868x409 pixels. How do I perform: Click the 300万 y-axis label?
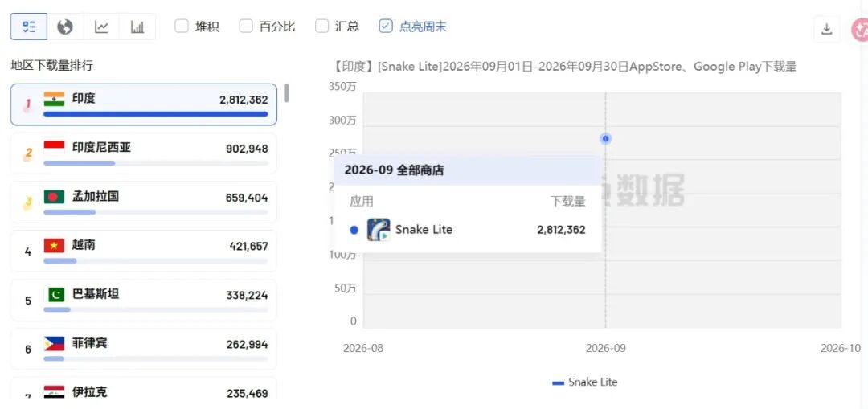pyautogui.click(x=343, y=120)
